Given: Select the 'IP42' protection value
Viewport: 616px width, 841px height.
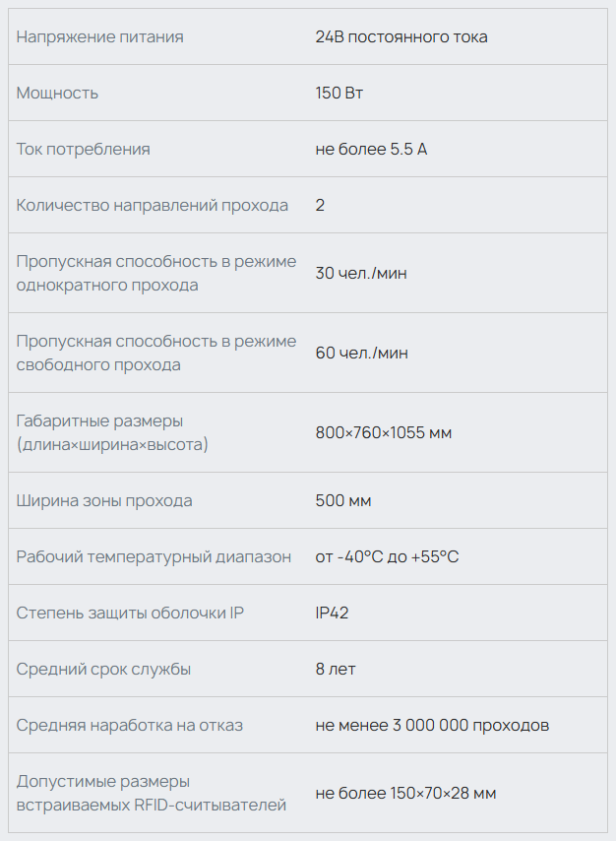Looking at the screenshot, I should (x=332, y=613).
